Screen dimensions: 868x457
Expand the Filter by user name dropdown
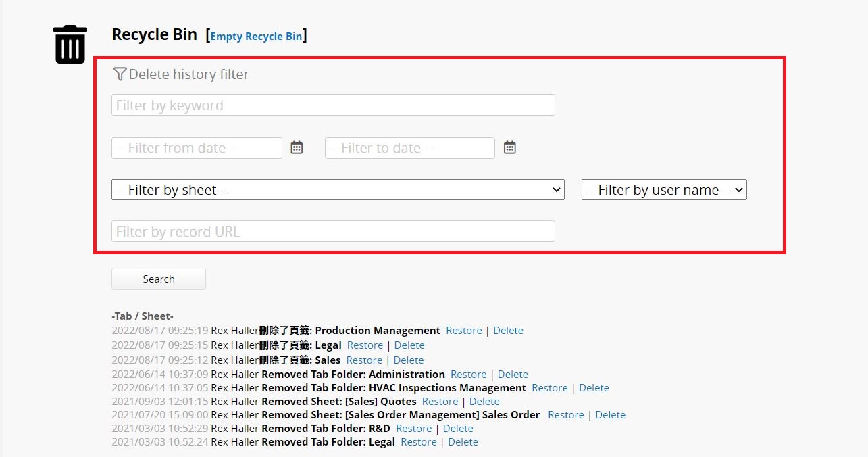click(x=664, y=190)
